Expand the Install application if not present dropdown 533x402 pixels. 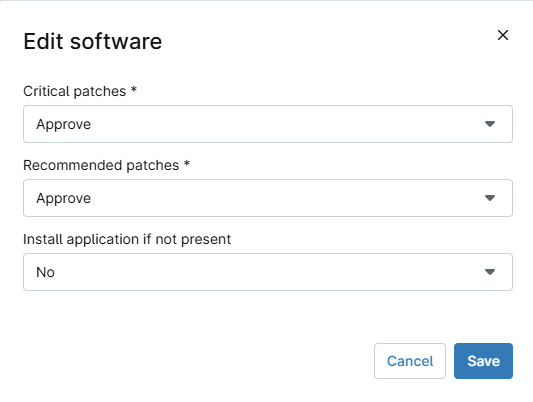coord(268,272)
